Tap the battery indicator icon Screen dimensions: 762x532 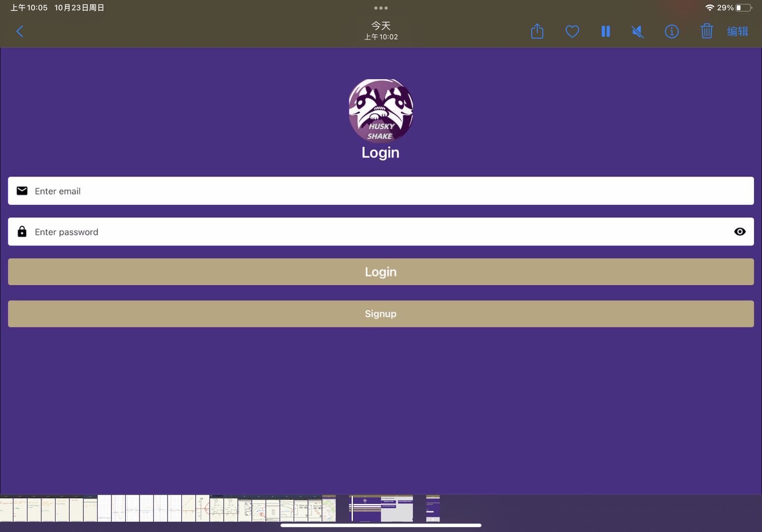pos(744,7)
